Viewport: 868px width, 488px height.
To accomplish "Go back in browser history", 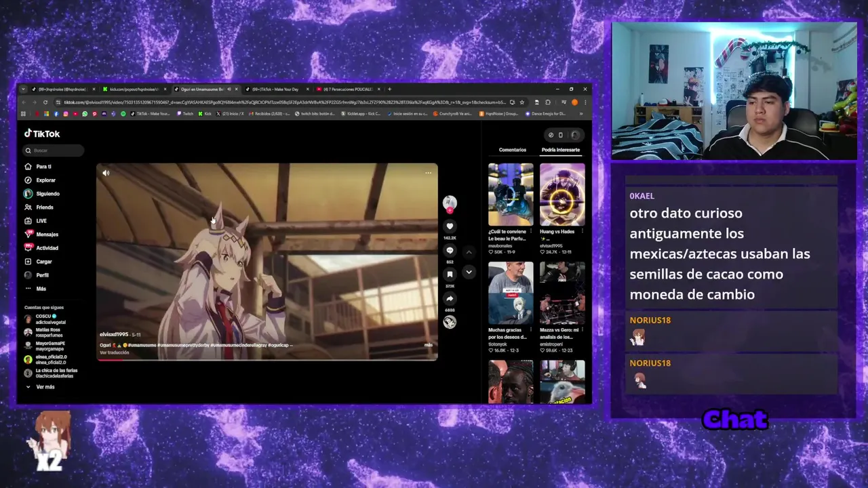I will point(24,102).
